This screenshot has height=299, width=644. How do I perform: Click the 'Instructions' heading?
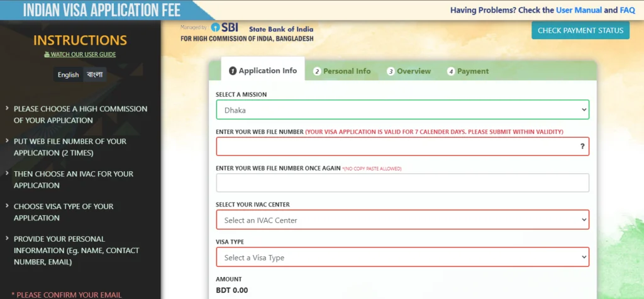(x=80, y=40)
